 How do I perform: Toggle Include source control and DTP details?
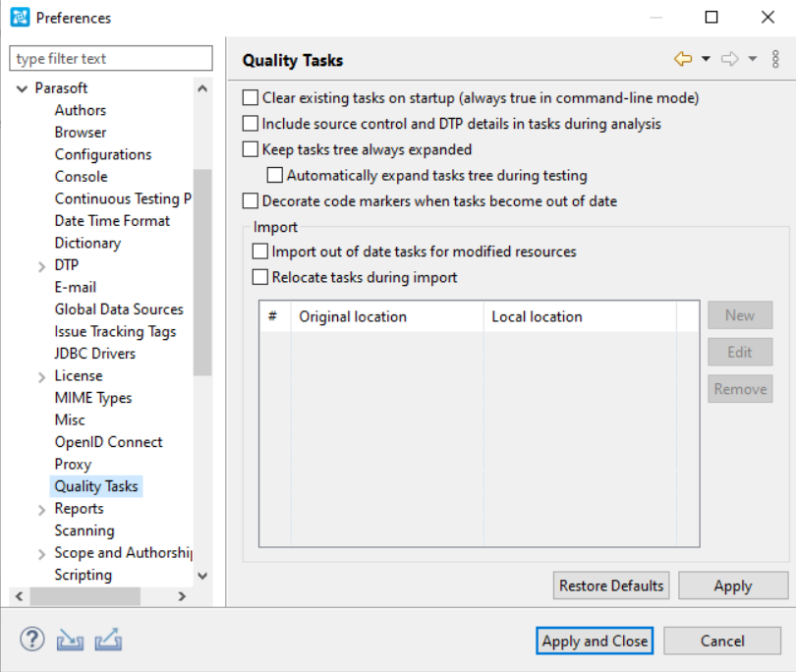(x=251, y=124)
